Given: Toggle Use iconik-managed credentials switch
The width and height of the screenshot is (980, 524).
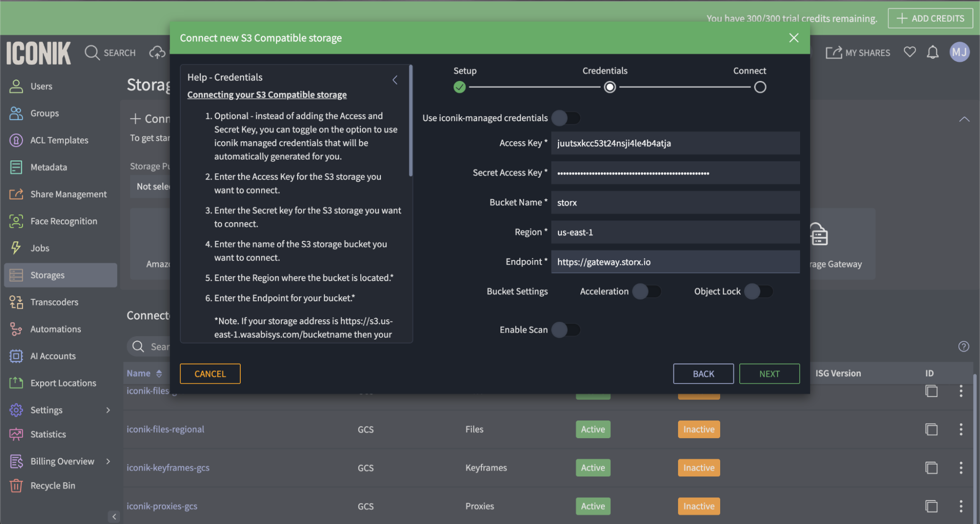Looking at the screenshot, I should (x=566, y=118).
